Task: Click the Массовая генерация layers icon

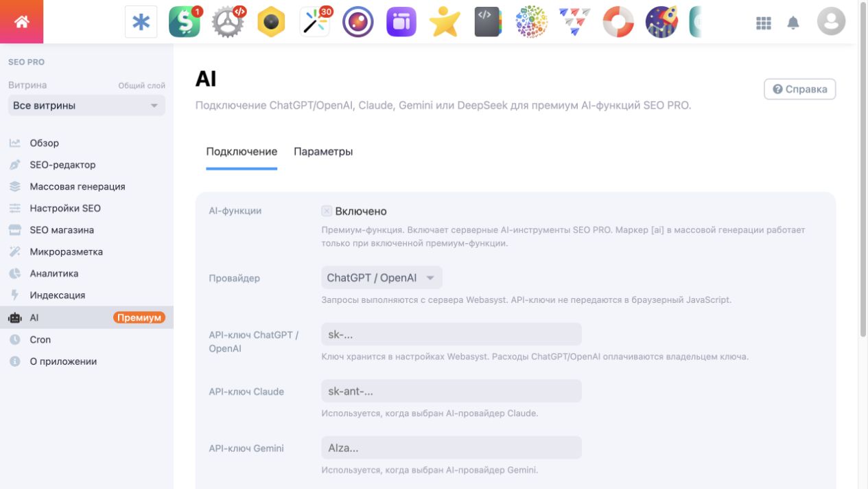Action: click(x=14, y=187)
